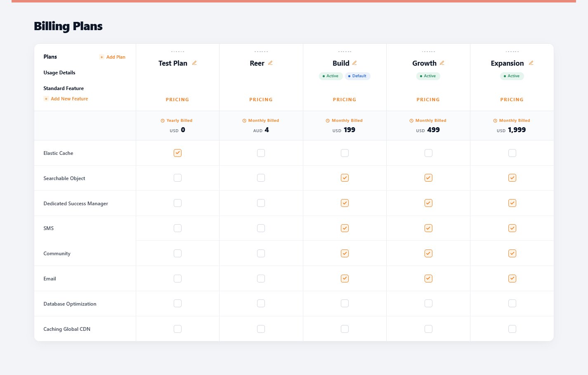
Task: Click the Active badge under Expansion
Action: [x=512, y=76]
